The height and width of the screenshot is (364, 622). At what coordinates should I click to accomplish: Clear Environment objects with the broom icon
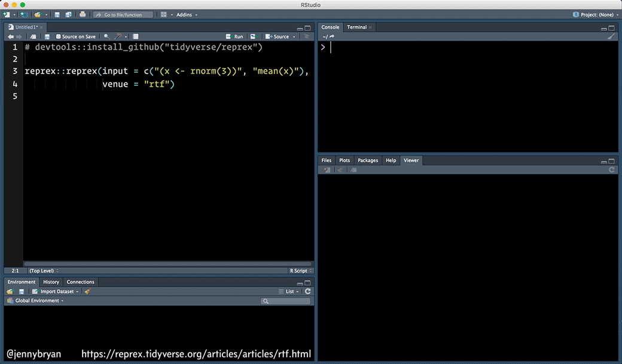(x=88, y=292)
